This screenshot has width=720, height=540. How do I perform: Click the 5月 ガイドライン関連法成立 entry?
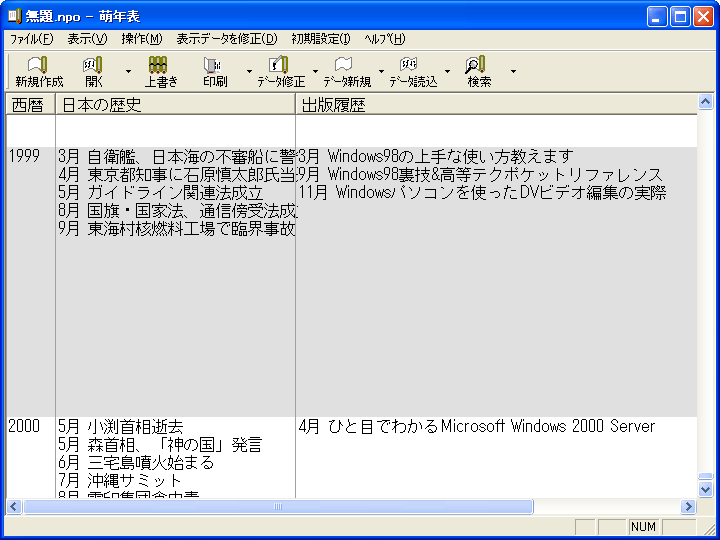click(x=161, y=193)
